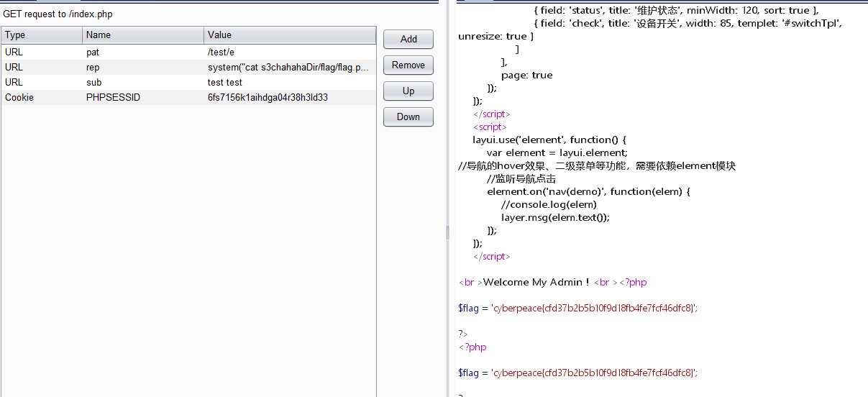Sort by the Value column header
This screenshot has width=868, height=397.
tap(290, 35)
